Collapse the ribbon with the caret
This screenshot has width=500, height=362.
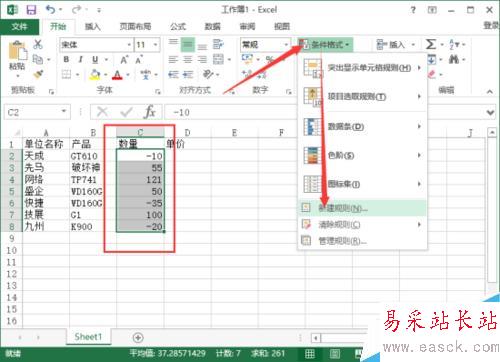point(489,91)
